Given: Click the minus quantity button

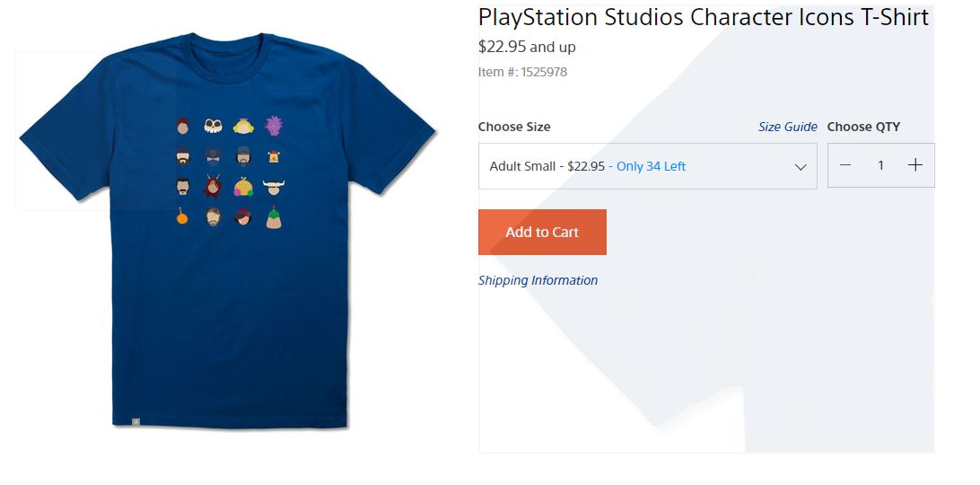Looking at the screenshot, I should [x=845, y=165].
